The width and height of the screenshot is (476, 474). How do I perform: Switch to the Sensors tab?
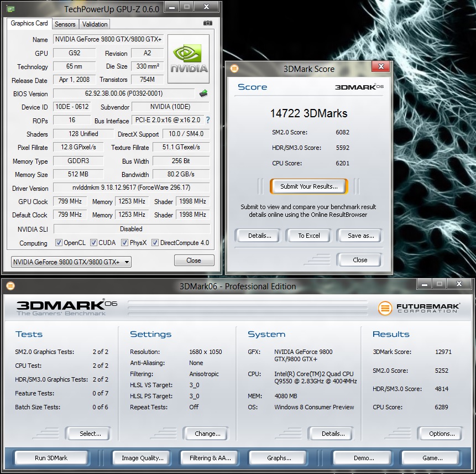pyautogui.click(x=65, y=24)
